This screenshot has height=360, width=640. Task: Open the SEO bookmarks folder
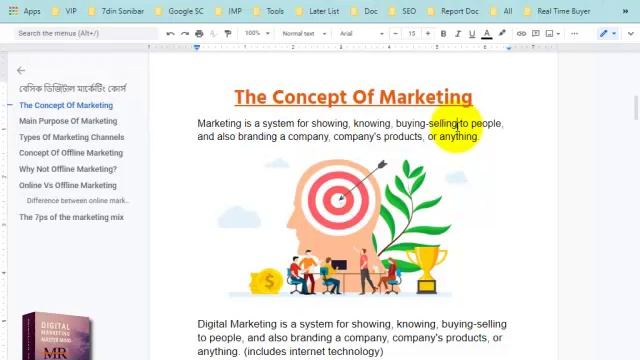pos(402,11)
